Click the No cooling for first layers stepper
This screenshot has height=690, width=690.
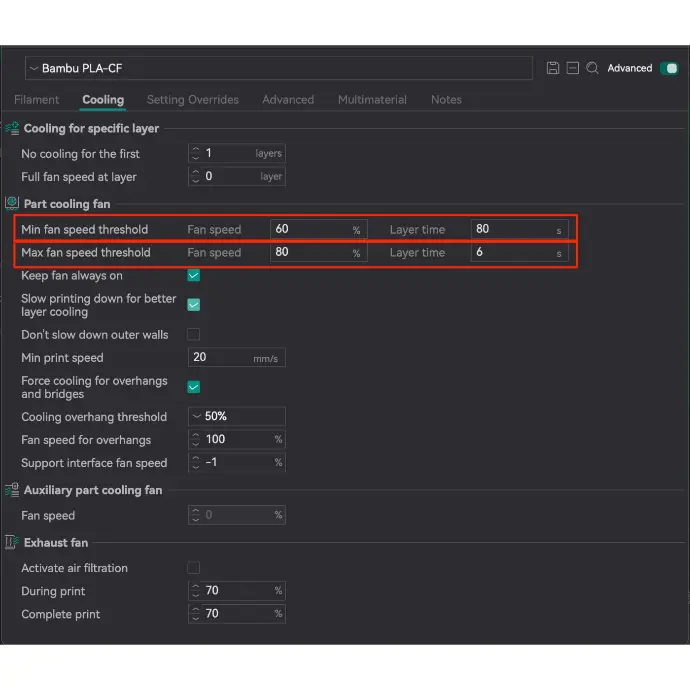click(195, 154)
